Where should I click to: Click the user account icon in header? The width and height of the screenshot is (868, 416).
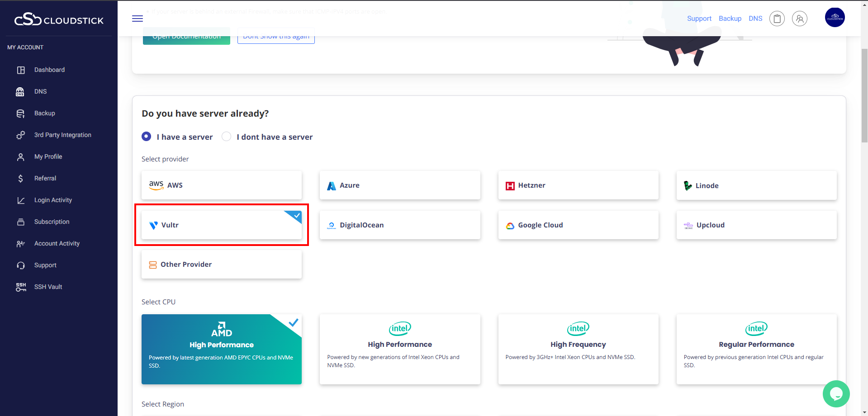tap(799, 19)
